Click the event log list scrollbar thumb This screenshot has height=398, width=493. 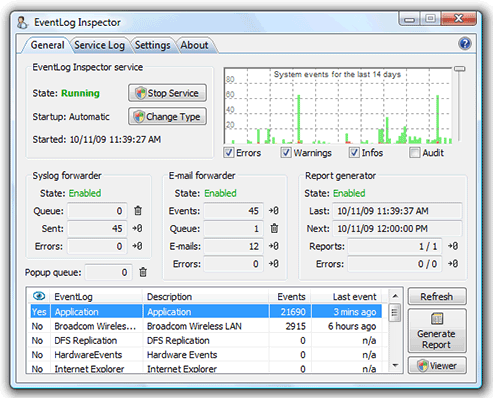click(x=395, y=313)
